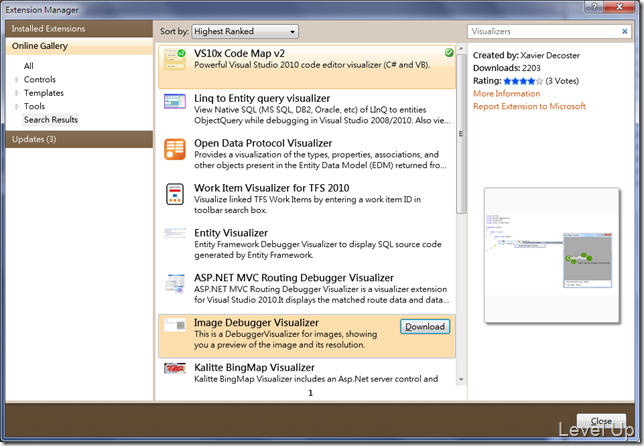Click the Image Debugger Visualizer icon

click(x=175, y=324)
